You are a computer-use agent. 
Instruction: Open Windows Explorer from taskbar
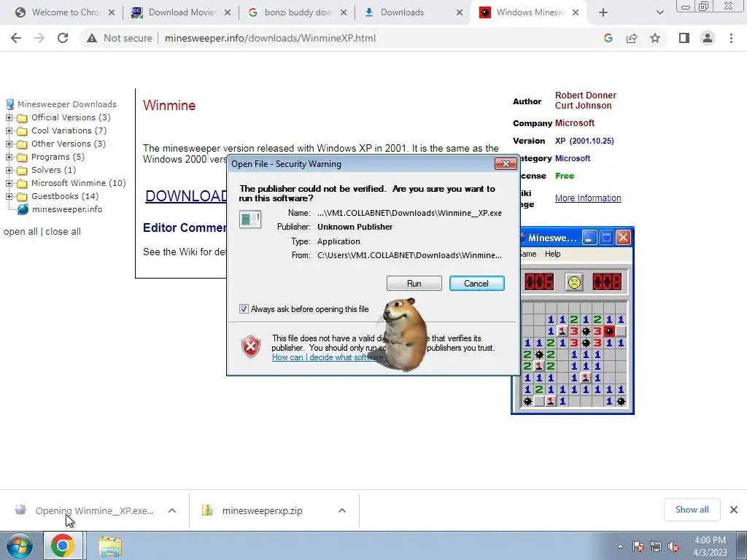(110, 546)
